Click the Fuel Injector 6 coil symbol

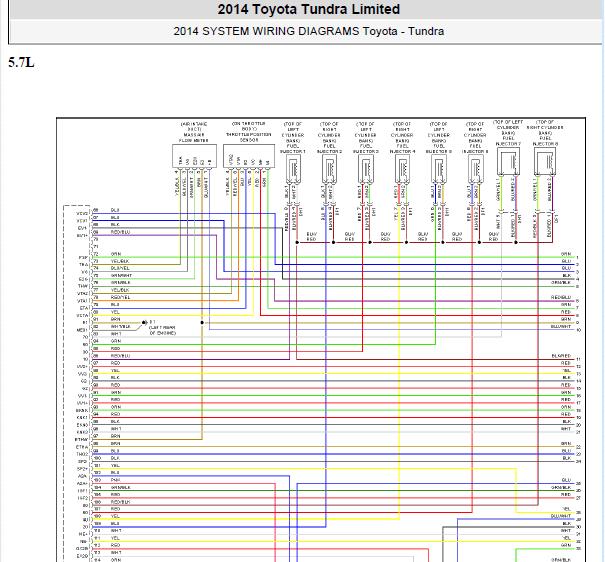[x=475, y=170]
